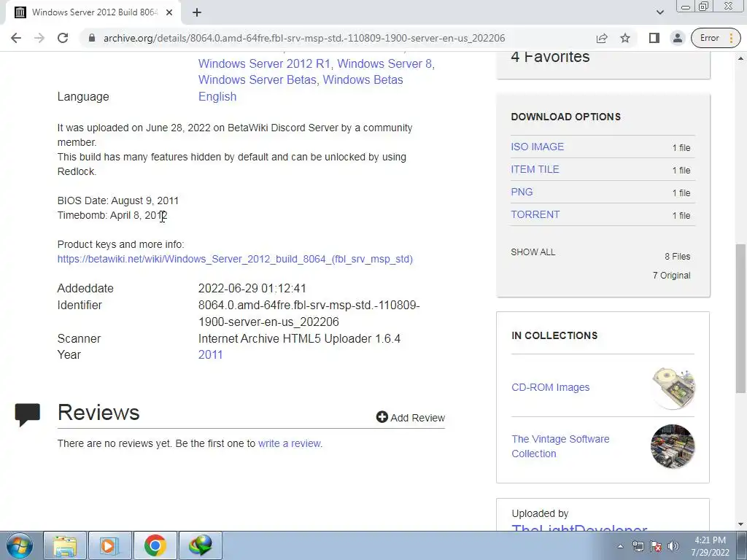Open Windows Media Player taskbar icon
The width and height of the screenshot is (747, 560).
[110, 545]
